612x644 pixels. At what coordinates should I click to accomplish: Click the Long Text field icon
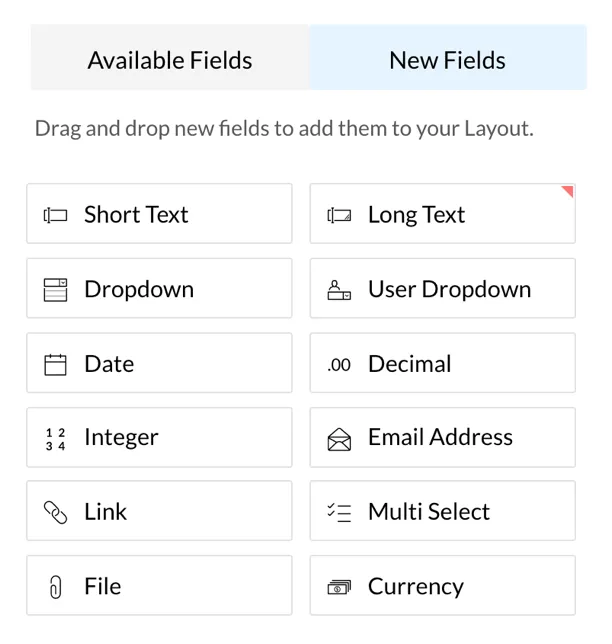[x=339, y=215]
